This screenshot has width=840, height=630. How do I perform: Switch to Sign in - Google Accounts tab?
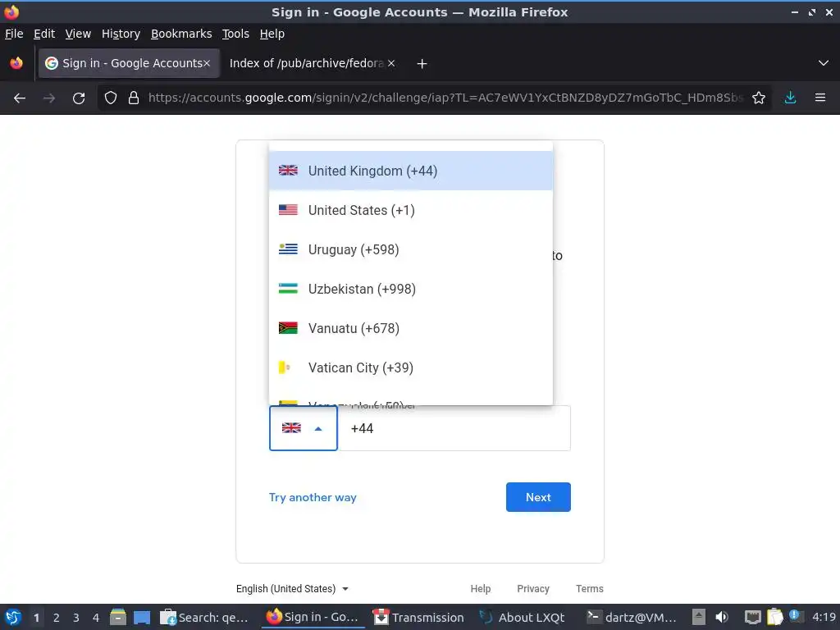[x=129, y=63]
